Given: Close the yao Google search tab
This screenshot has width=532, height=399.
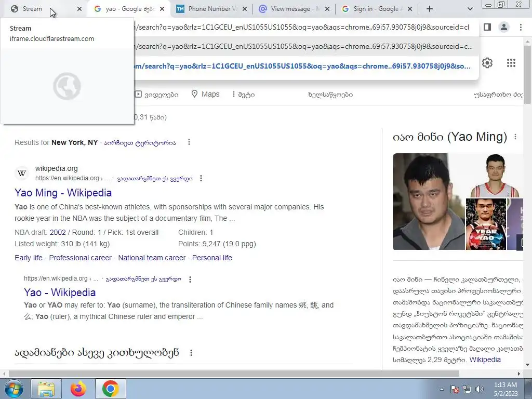Looking at the screenshot, I should pos(162,9).
